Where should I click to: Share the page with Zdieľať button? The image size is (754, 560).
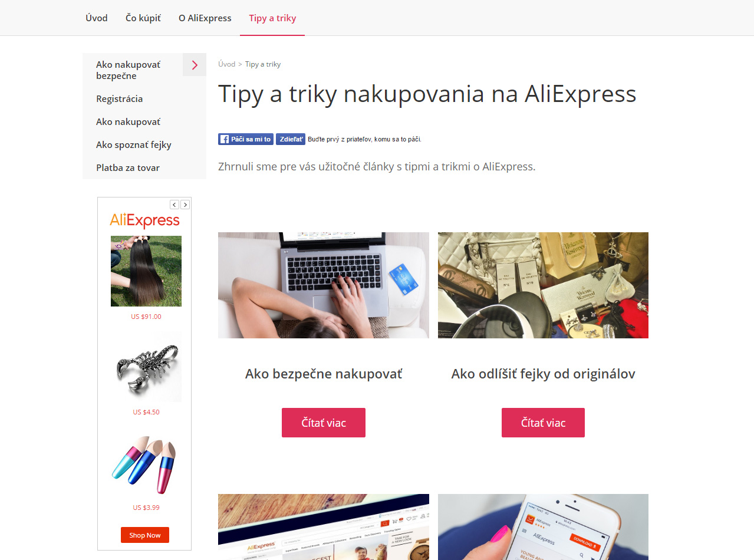[x=291, y=139]
